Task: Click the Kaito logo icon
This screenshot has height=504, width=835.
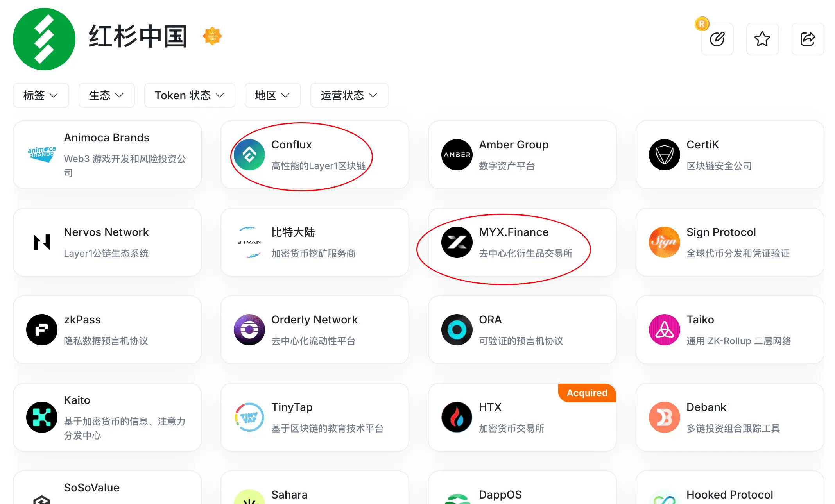Action: [x=42, y=417]
